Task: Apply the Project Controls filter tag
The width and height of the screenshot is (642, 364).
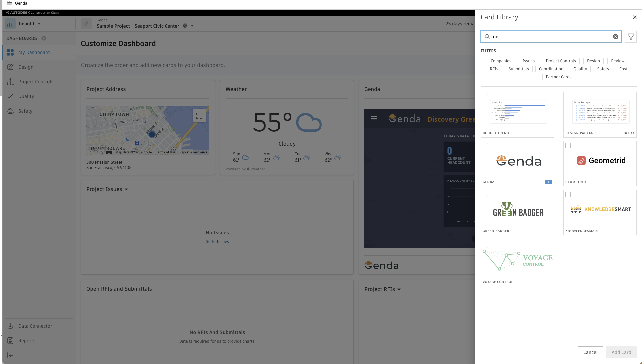Action: click(561, 61)
